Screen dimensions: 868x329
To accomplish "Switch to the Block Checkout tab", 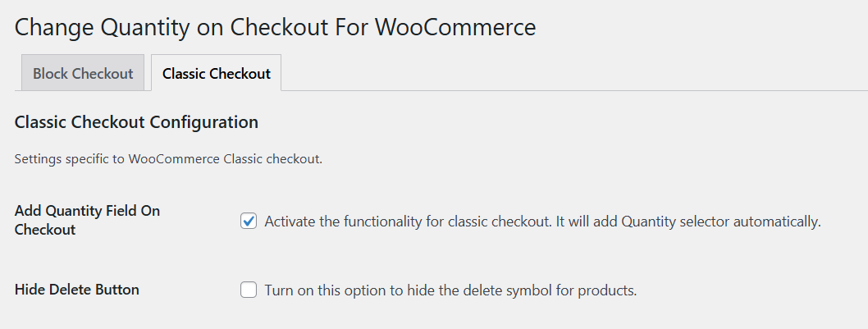I will coord(83,73).
